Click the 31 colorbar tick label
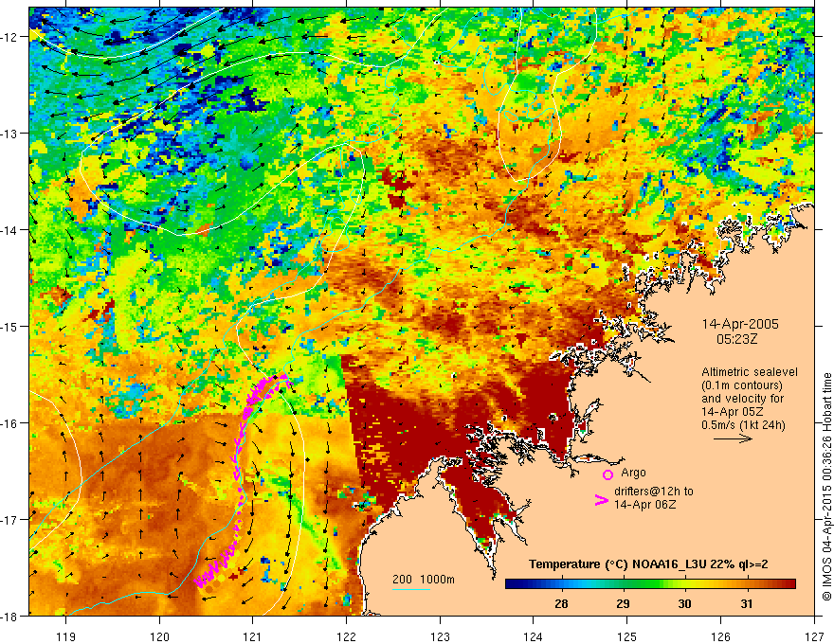The image size is (834, 644). coord(747,604)
